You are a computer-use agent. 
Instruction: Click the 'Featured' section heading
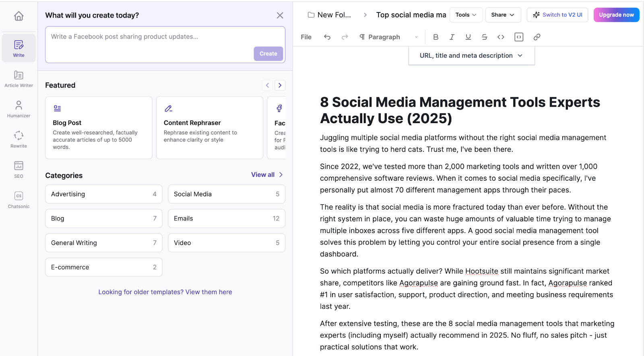60,85
